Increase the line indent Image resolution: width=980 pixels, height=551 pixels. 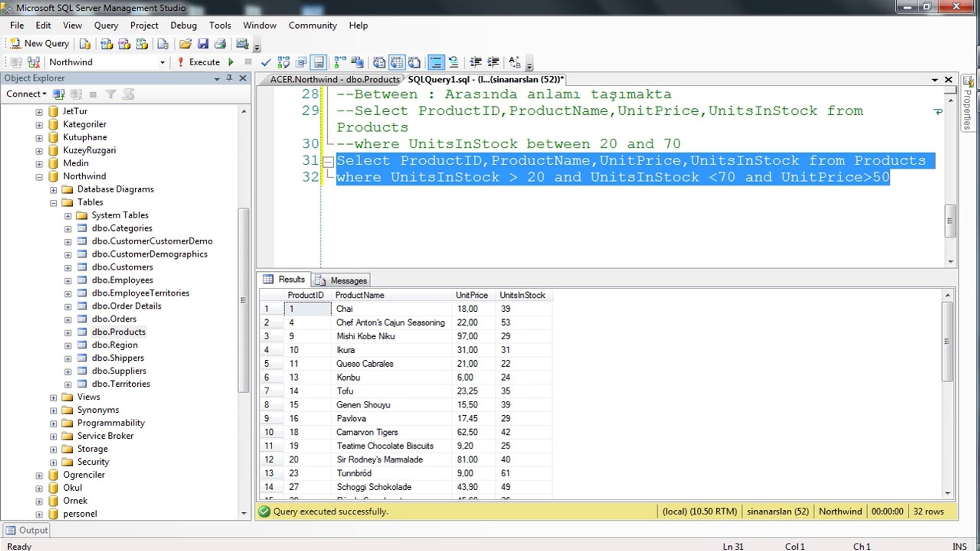coord(493,62)
